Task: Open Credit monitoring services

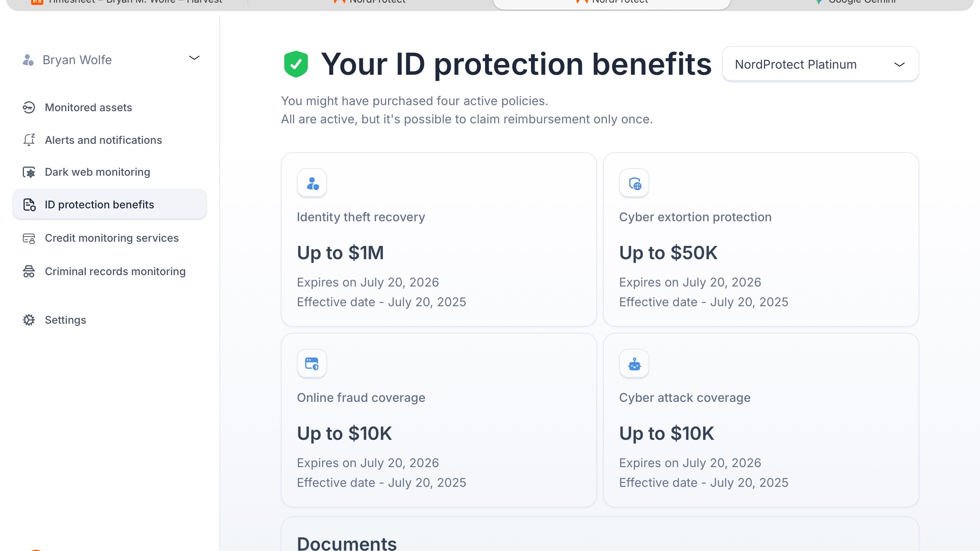Action: click(x=110, y=238)
